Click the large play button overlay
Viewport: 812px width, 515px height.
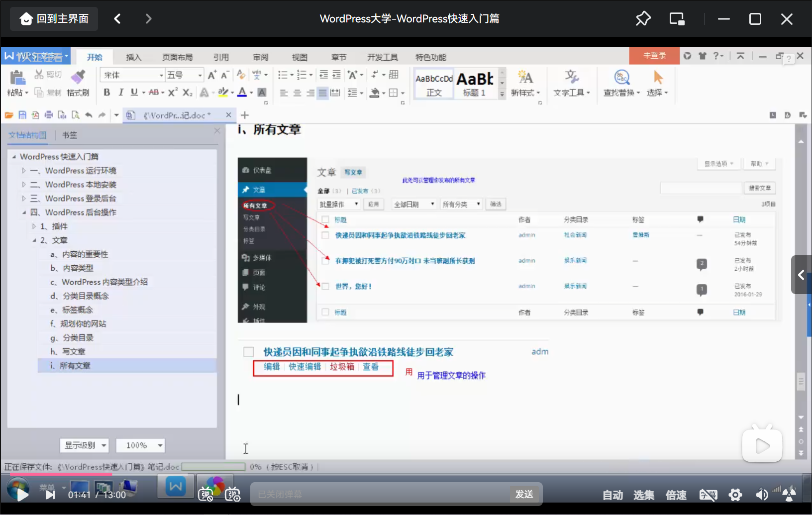(x=762, y=445)
